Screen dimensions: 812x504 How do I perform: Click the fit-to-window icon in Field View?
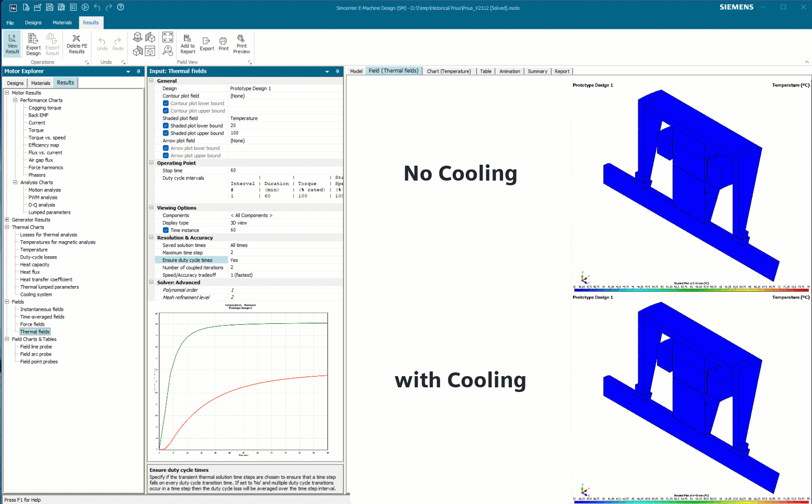[x=168, y=36]
